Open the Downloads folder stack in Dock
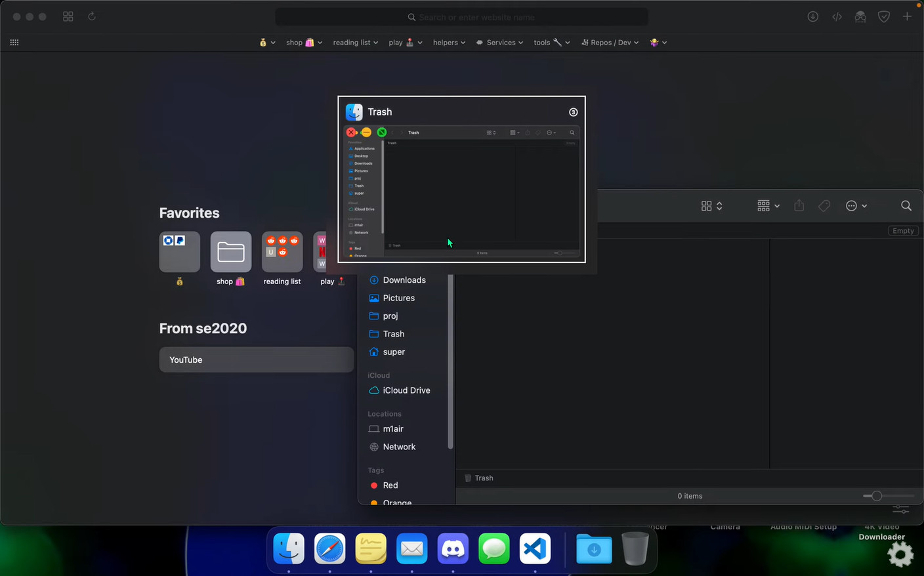This screenshot has width=924, height=576. (x=594, y=548)
